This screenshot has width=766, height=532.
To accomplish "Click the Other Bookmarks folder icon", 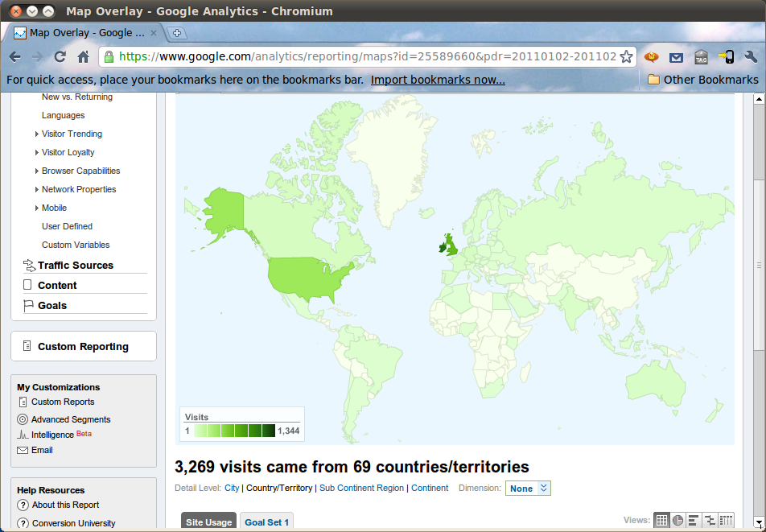I will pos(653,80).
